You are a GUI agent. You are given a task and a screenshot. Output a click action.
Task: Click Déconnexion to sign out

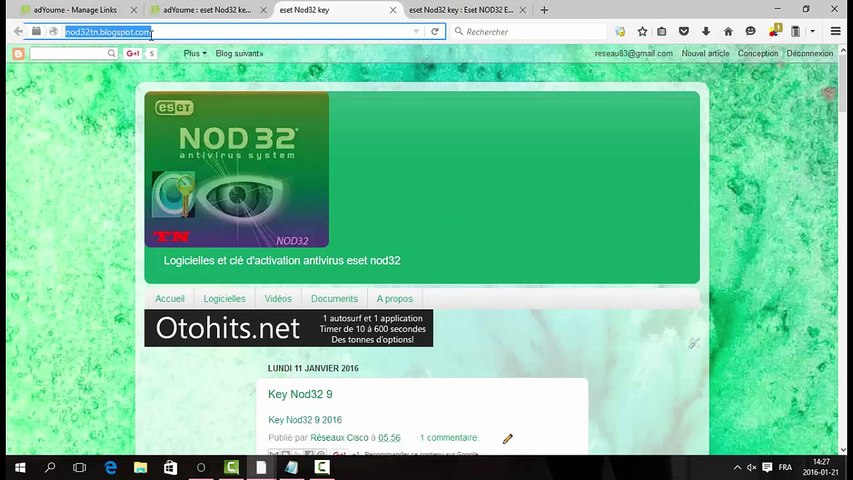(x=809, y=53)
